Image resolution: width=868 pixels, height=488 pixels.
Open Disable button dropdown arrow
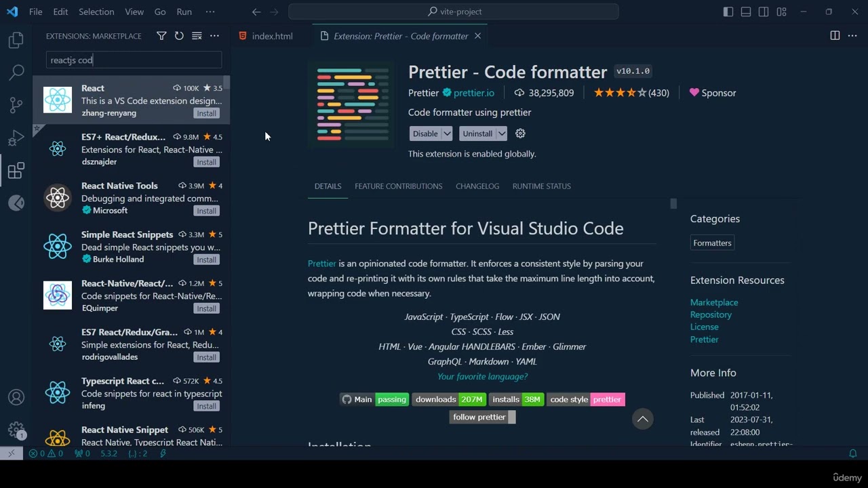coord(447,134)
